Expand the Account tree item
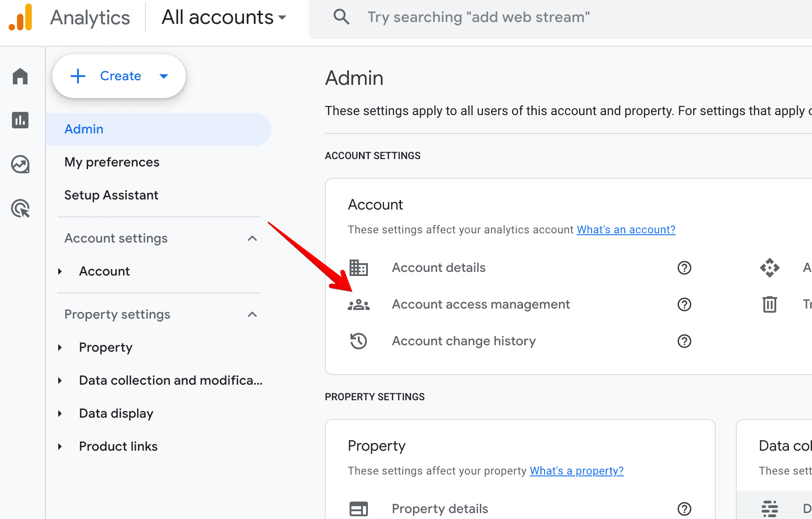The image size is (812, 519). (x=60, y=271)
